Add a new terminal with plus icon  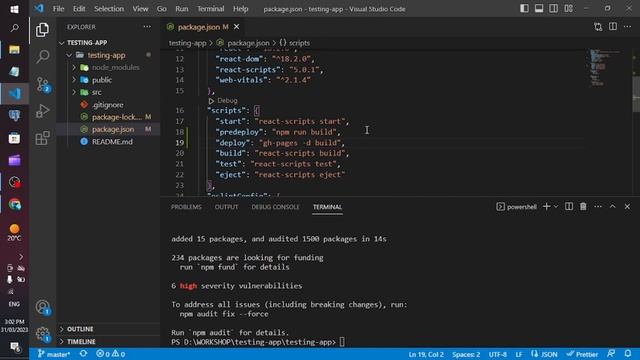(x=546, y=207)
